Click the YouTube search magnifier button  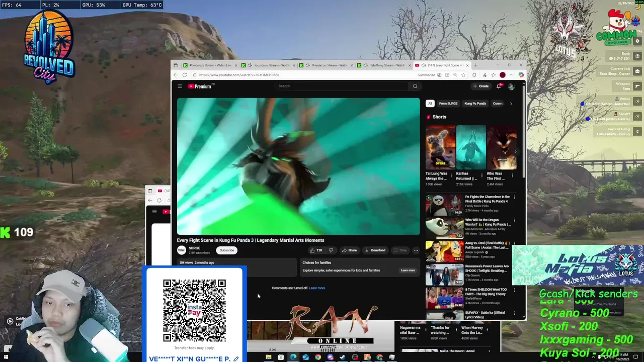coord(415,86)
